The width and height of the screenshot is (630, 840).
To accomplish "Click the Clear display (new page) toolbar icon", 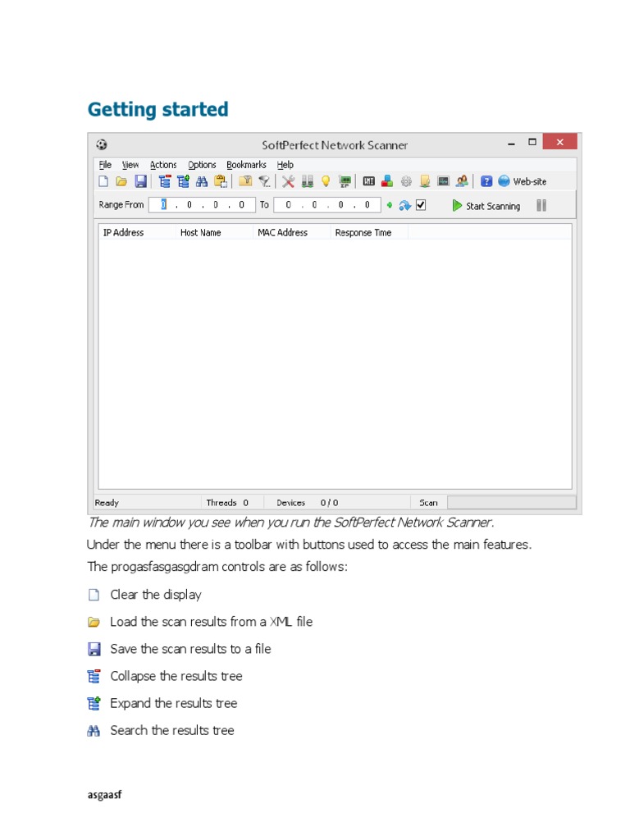I will (103, 181).
